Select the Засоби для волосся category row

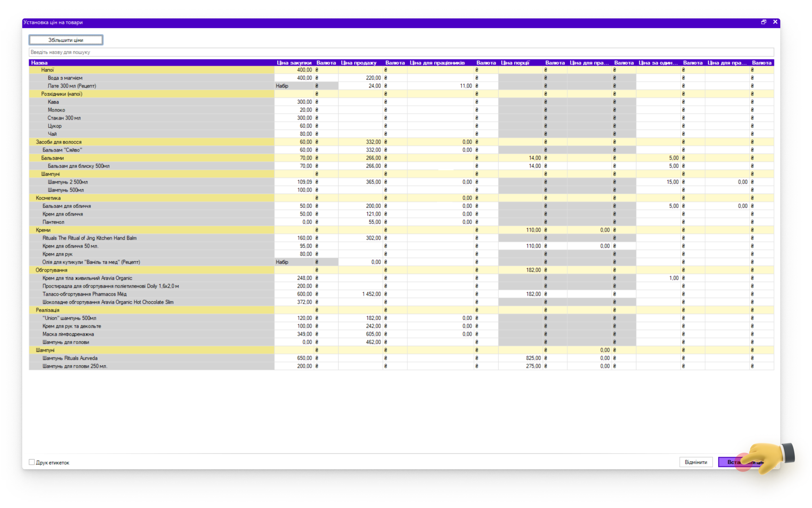point(401,142)
